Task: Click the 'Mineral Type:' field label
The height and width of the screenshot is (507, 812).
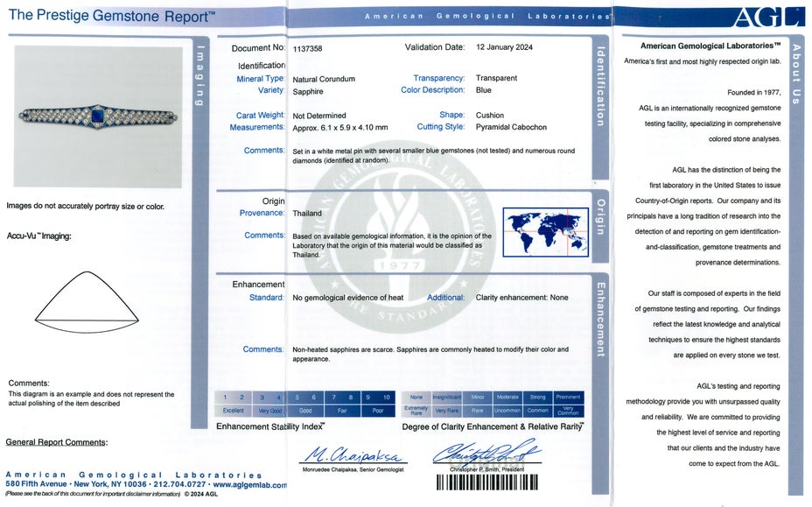Action: click(261, 79)
